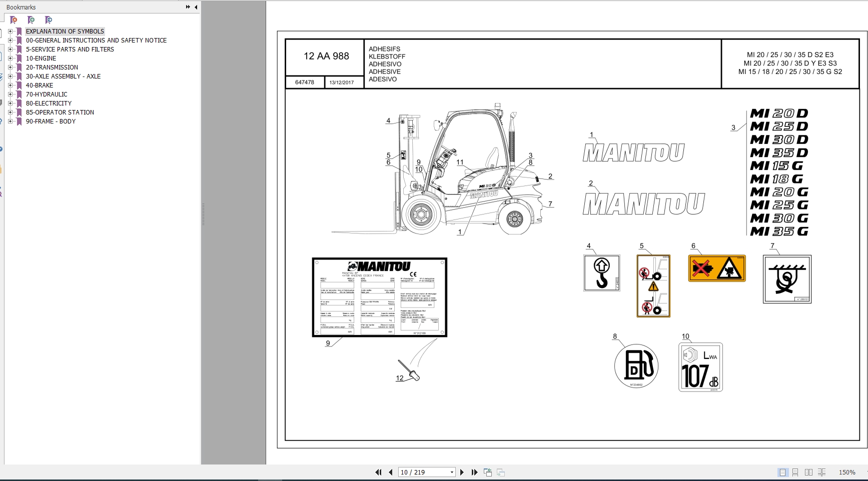
Task: Select the 10-ENGINE bookmark
Action: tap(41, 58)
